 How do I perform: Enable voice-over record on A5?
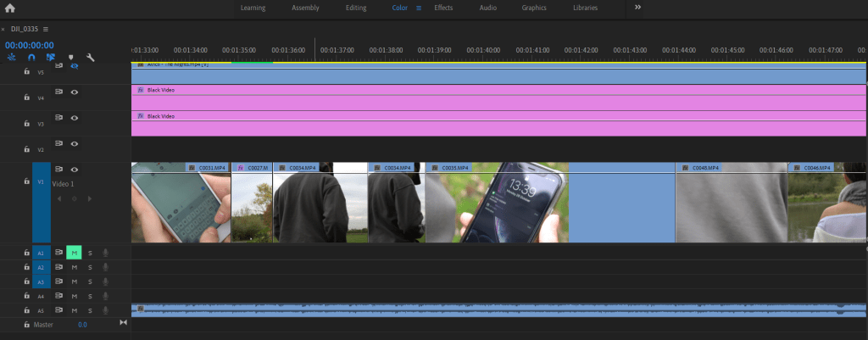click(x=106, y=310)
